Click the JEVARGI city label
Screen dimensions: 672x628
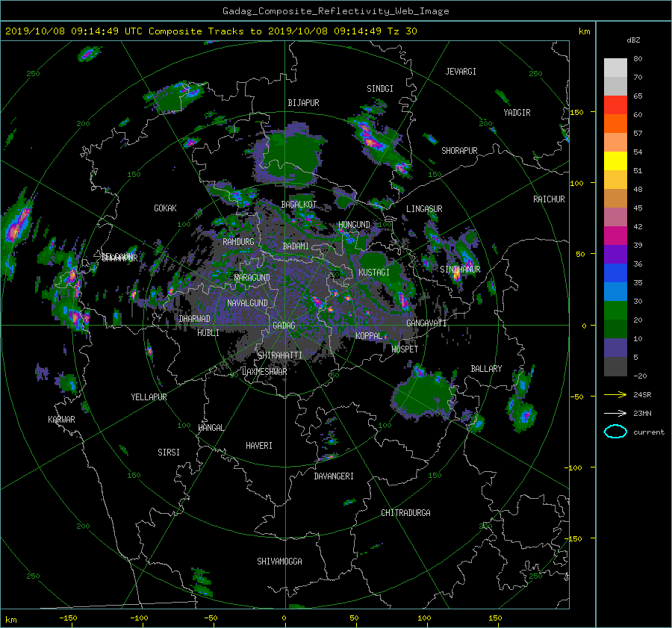click(x=461, y=72)
